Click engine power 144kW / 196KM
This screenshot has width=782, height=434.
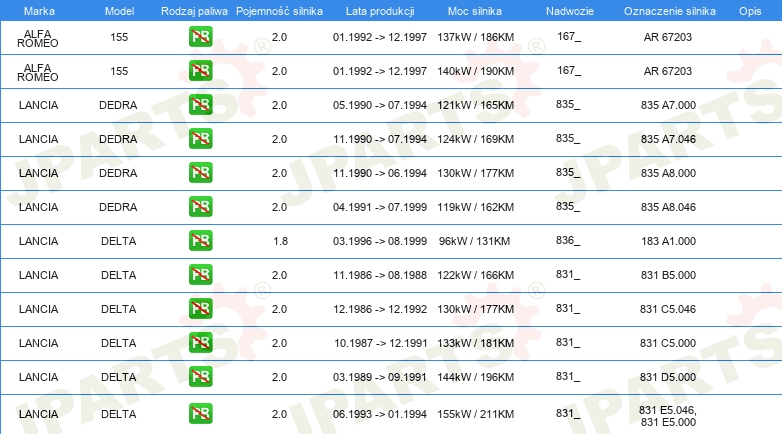tap(476, 376)
